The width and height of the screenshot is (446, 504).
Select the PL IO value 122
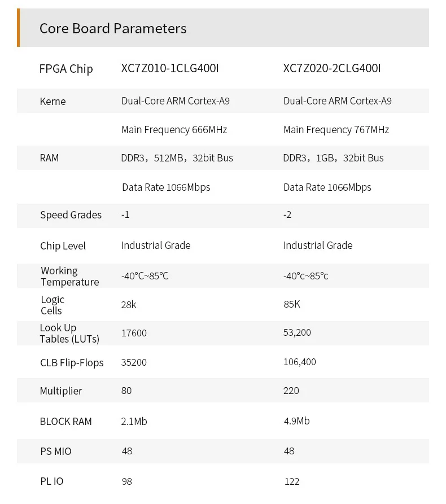pos(292,481)
